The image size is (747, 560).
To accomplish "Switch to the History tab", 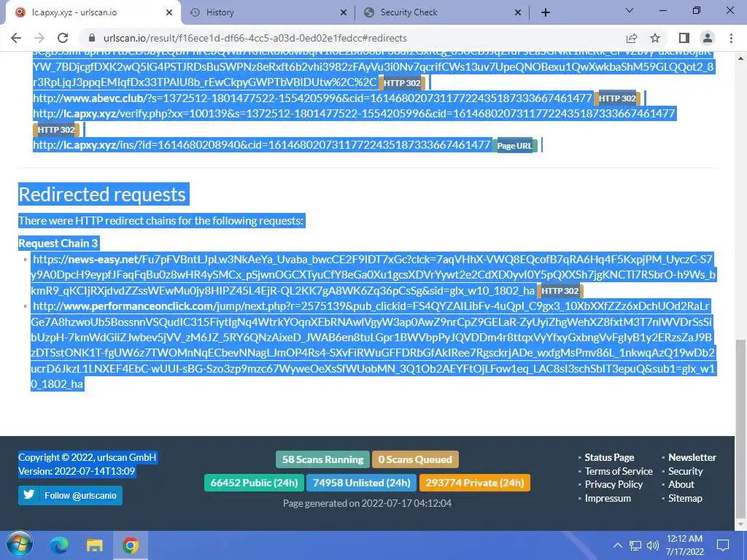I will pos(268,12).
